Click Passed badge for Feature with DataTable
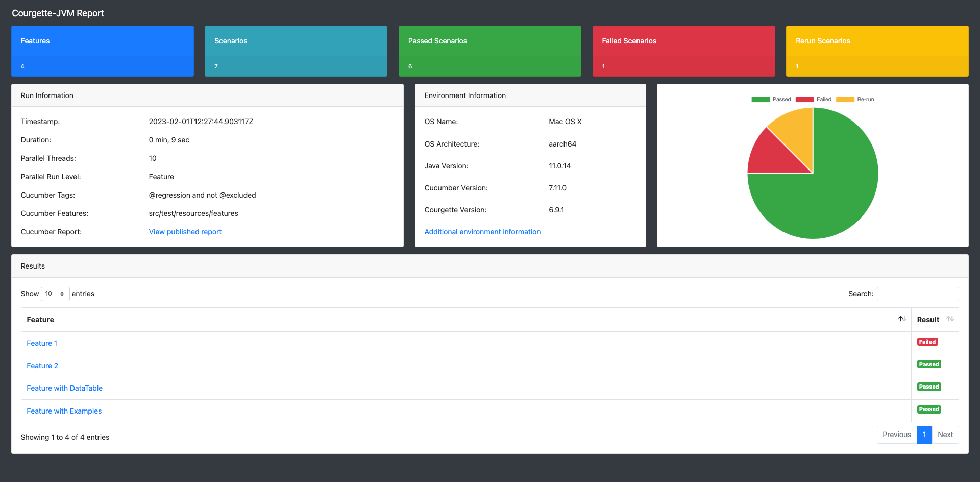The height and width of the screenshot is (482, 980). [x=929, y=387]
